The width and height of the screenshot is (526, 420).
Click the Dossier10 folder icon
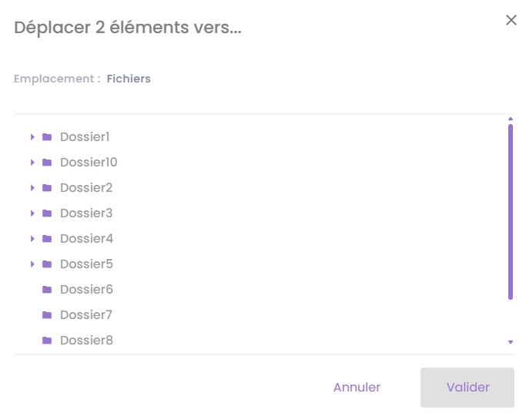click(47, 163)
